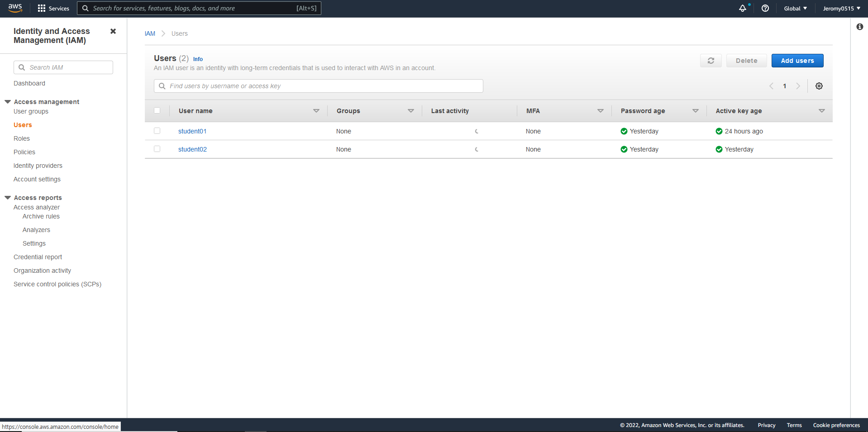Screen dimensions: 868x432
Task: Focus the Search IAM field
Action: click(63, 67)
